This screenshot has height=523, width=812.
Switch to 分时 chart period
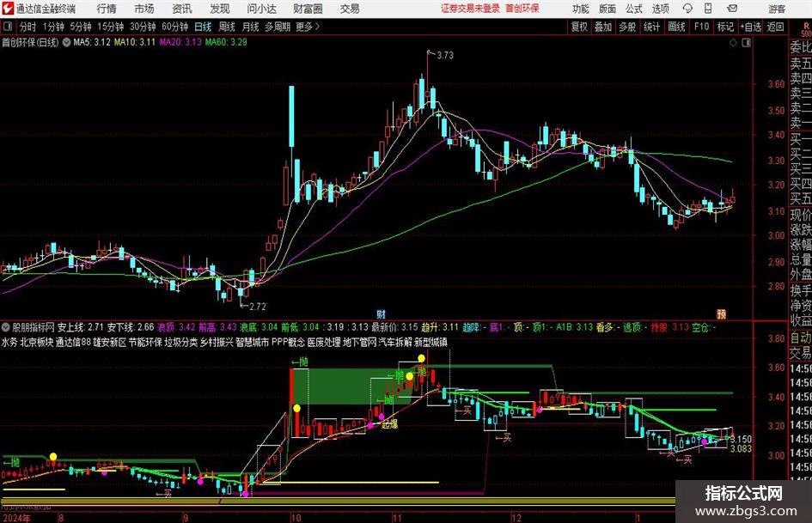tap(28, 27)
